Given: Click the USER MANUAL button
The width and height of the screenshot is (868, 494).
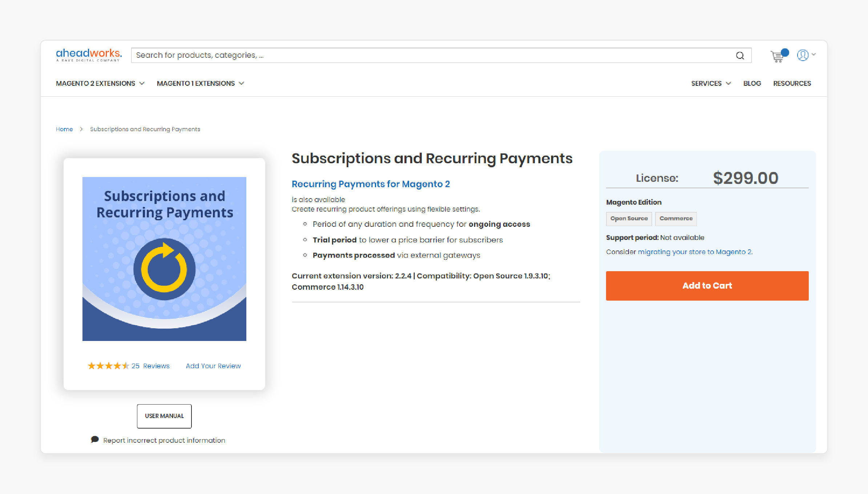Looking at the screenshot, I should (x=165, y=416).
